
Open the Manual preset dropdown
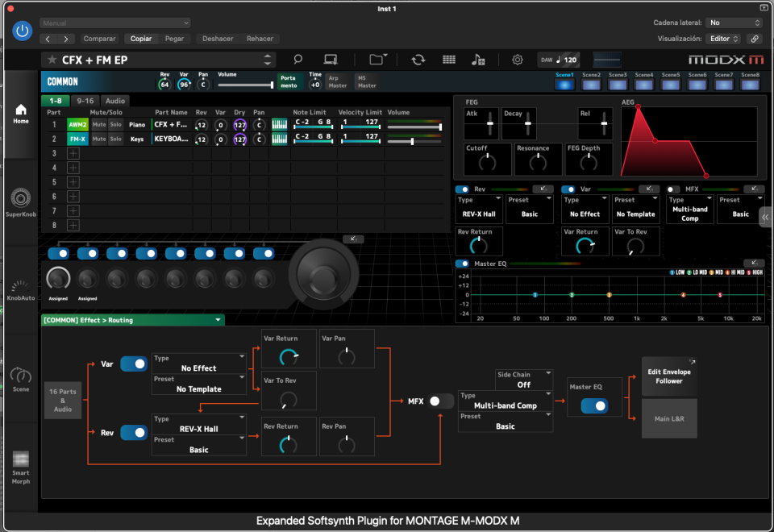115,23
